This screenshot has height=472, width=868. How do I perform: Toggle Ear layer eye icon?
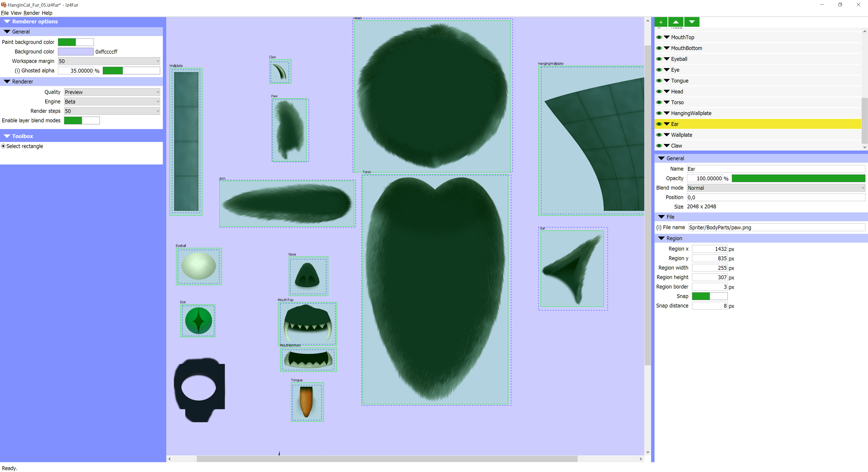(x=659, y=124)
